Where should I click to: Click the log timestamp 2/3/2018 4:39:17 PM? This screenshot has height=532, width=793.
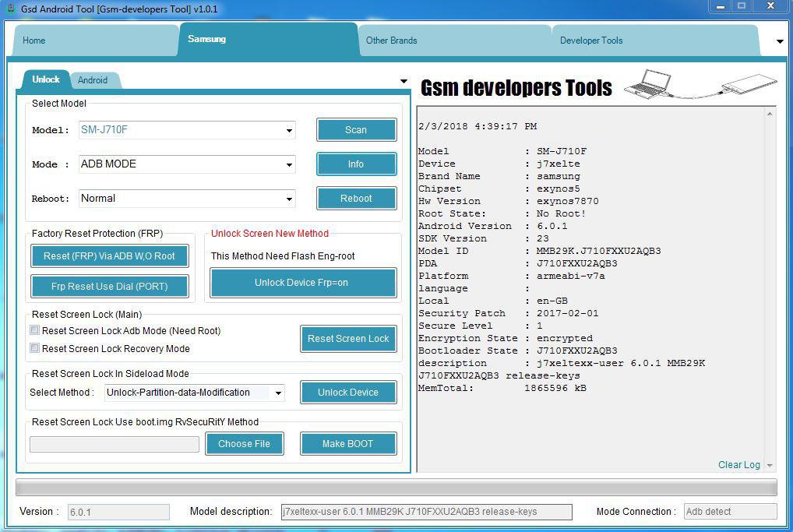click(478, 126)
